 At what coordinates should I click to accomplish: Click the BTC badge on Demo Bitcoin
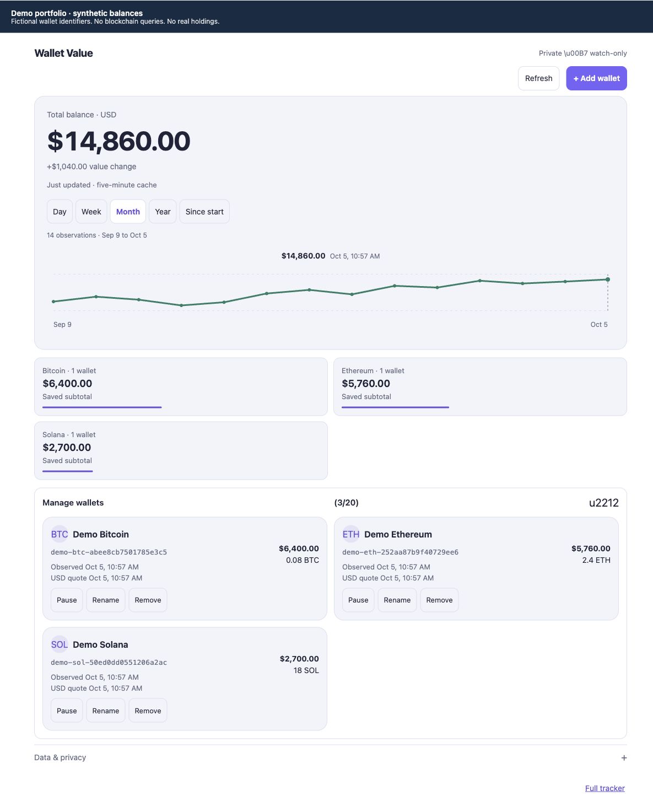60,534
